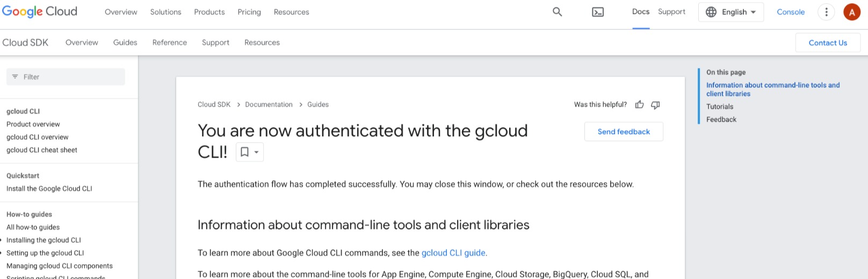Screen dimensions: 868x279
Task: Open the Products menu
Action: tap(209, 12)
